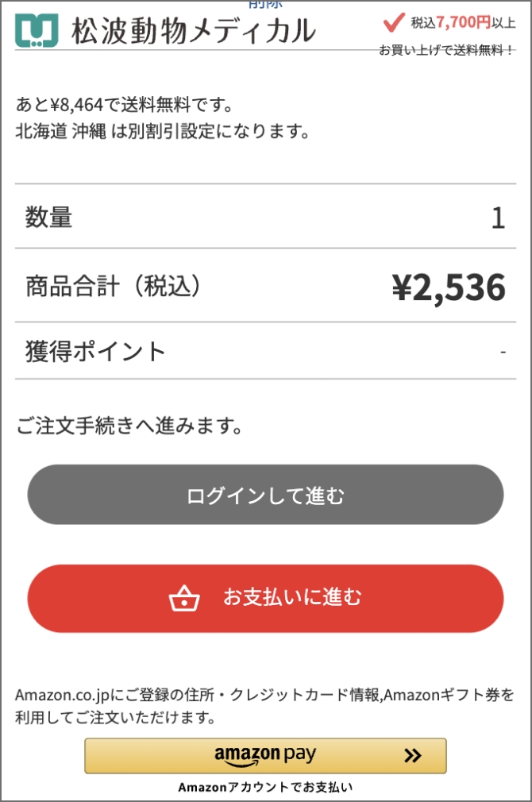Click the Amazonアカウントでお支払い caption
This screenshot has width=532, height=802.
pos(265,787)
